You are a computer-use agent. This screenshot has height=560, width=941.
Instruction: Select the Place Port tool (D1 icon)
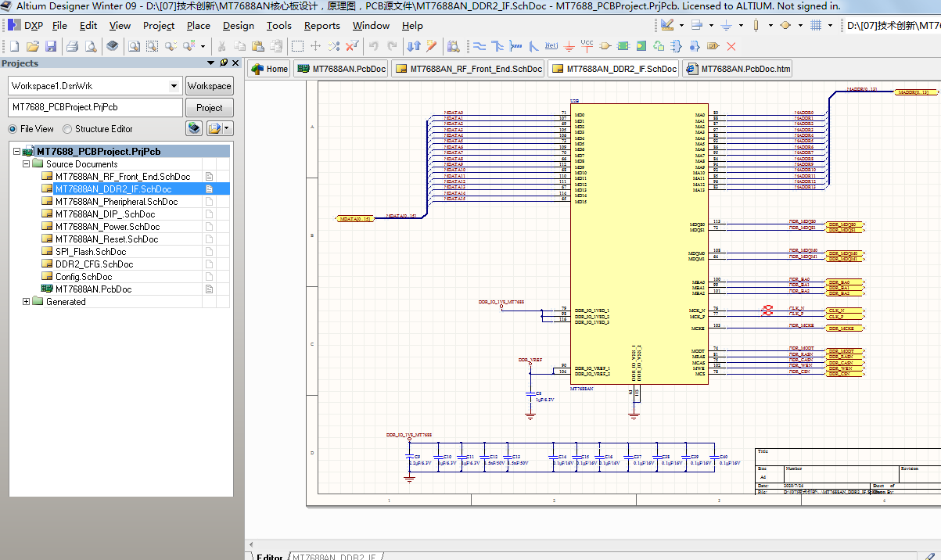[x=713, y=46]
